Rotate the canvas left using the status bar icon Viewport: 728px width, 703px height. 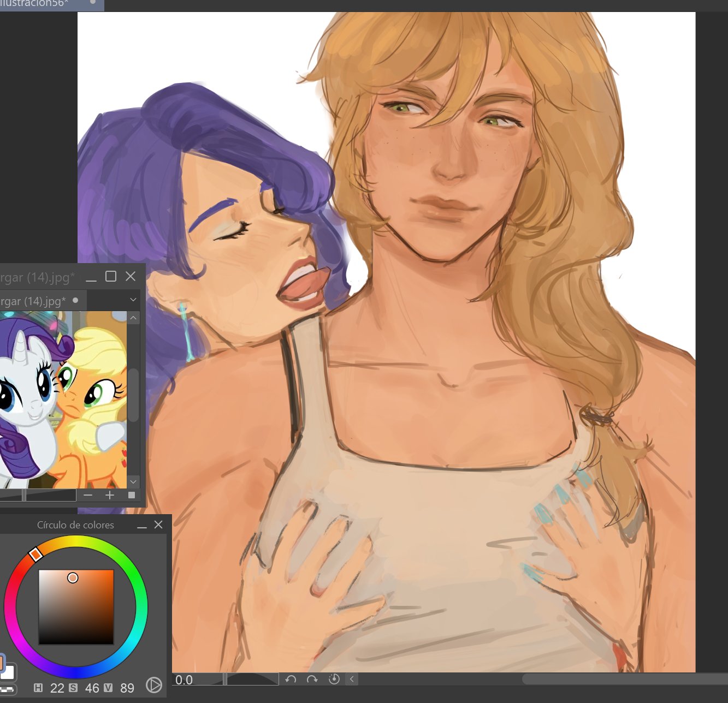point(291,679)
